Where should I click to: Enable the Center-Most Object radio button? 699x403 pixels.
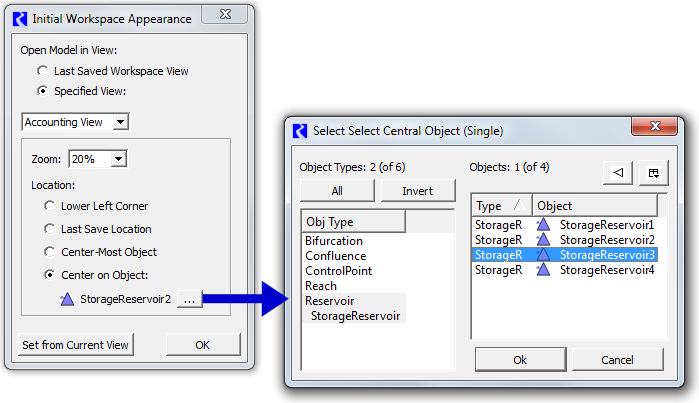coord(49,252)
